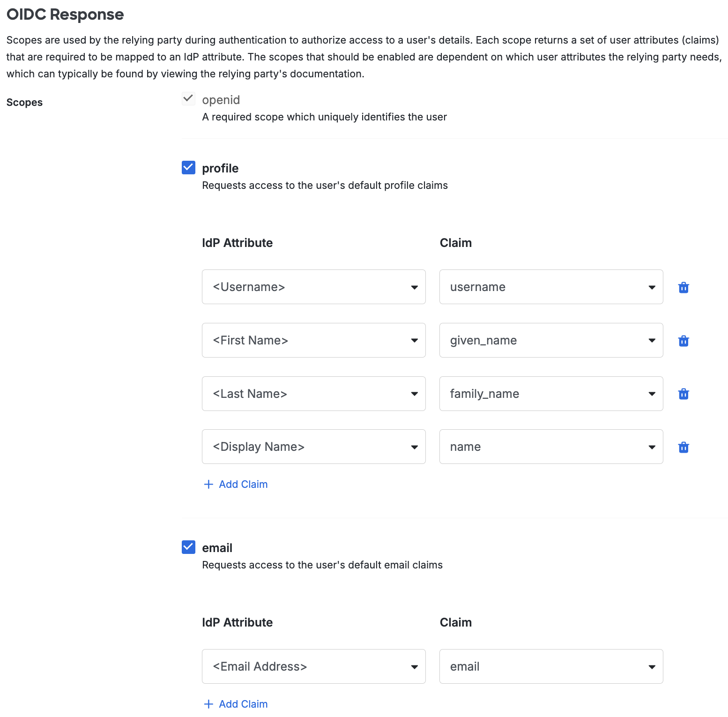This screenshot has height=717, width=728.
Task: Open the <First Name> attribute dropdown
Action: [x=414, y=340]
